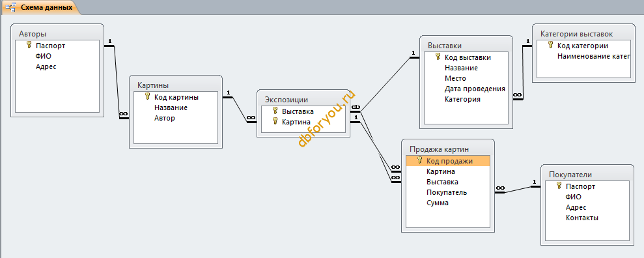Image resolution: width=644 pixels, height=258 pixels.
Task: Click the key icon beside Паспорт in Покупатели
Action: click(x=559, y=186)
